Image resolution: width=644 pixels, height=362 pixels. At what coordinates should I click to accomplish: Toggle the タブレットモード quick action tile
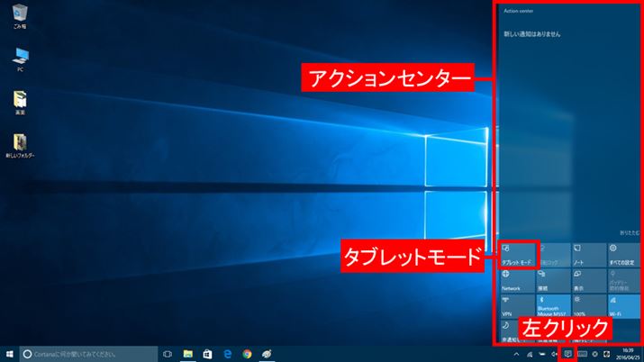click(x=517, y=254)
